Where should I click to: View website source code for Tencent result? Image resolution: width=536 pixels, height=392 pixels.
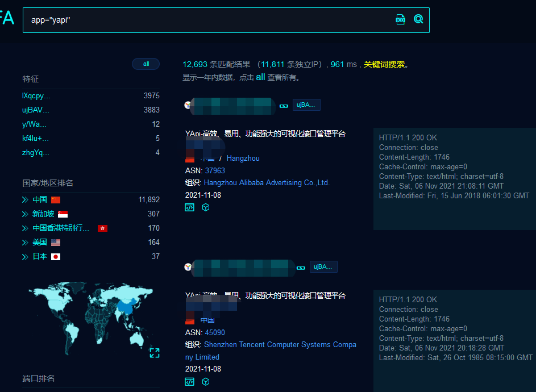[189, 382]
